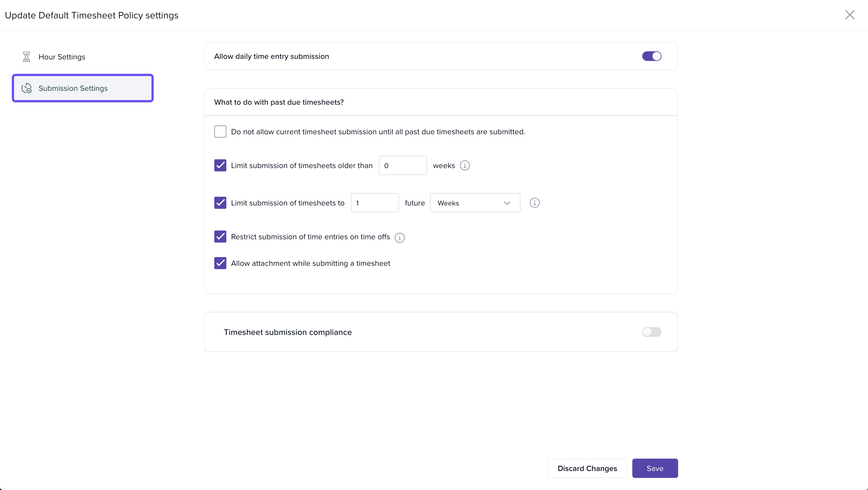The height and width of the screenshot is (490, 868).
Task: Uncheck Limit submission of timesheets older than
Action: coord(220,166)
